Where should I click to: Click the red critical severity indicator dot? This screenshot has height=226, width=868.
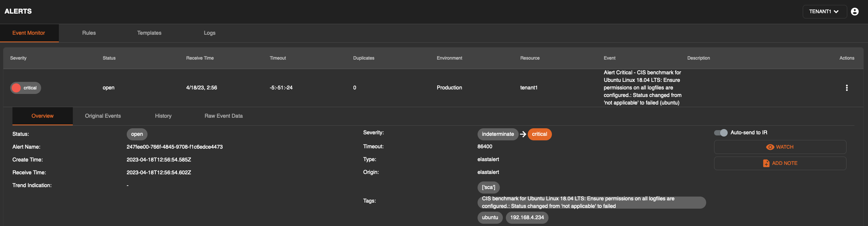pos(16,88)
